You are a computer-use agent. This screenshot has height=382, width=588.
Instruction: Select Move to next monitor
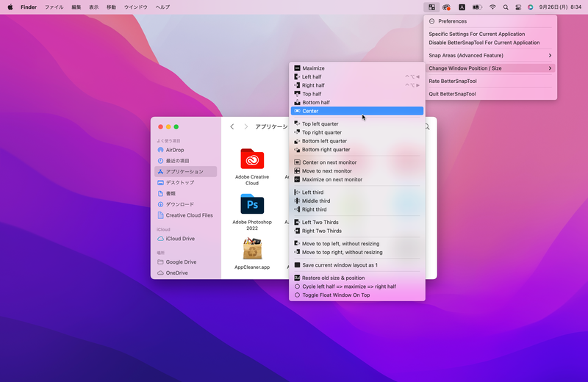click(x=357, y=171)
